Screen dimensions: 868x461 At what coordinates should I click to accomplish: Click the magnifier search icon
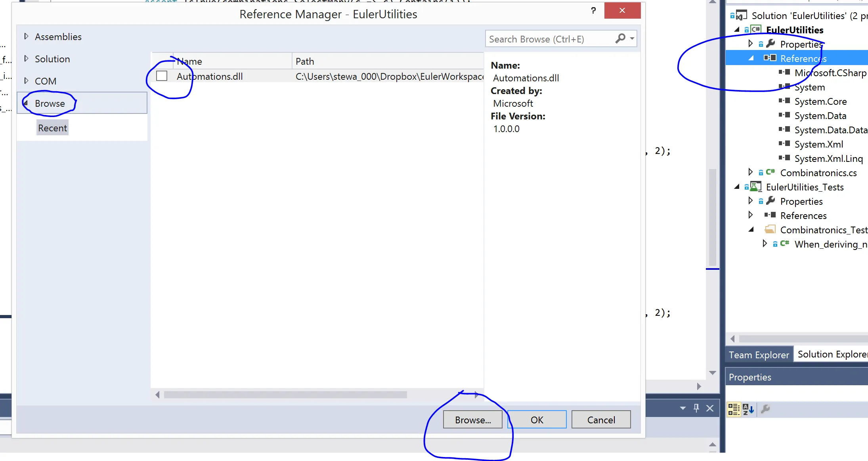point(620,38)
